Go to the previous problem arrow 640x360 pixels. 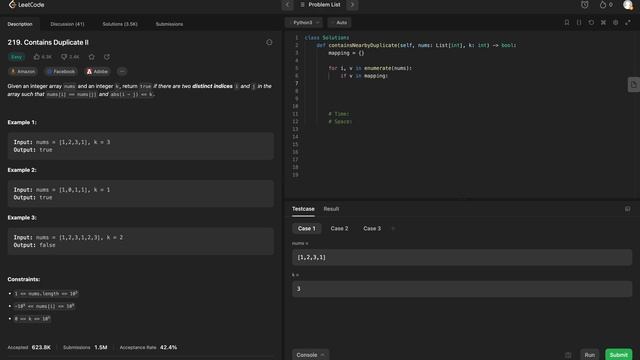point(287,5)
